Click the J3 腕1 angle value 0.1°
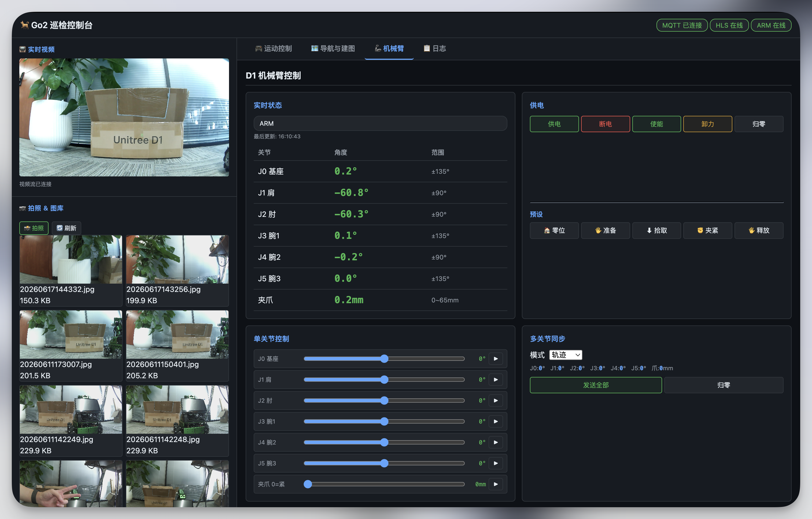Viewport: 812px width, 519px height. tap(345, 236)
